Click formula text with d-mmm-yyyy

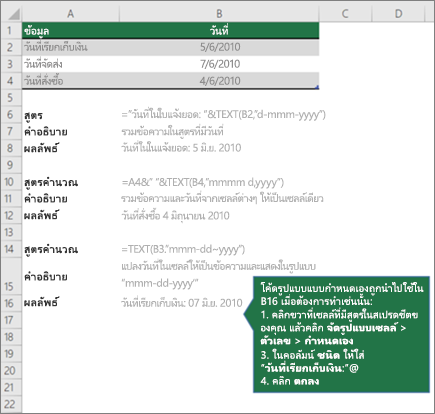point(223,115)
